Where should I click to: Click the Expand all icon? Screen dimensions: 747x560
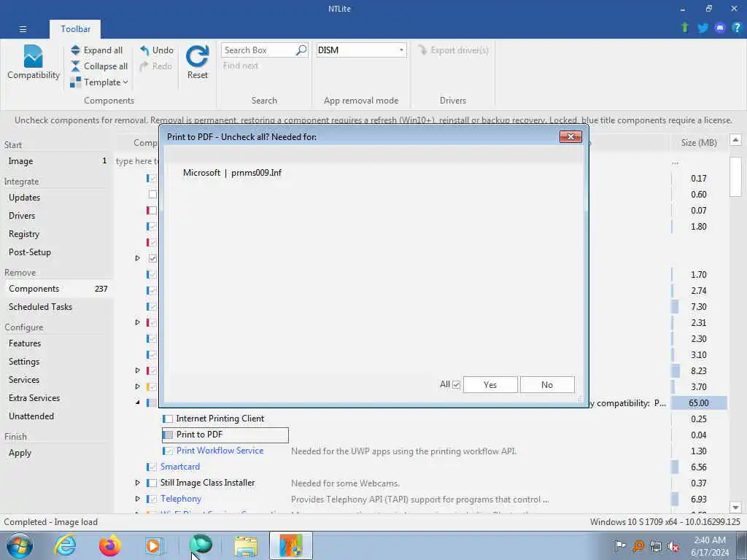point(75,50)
